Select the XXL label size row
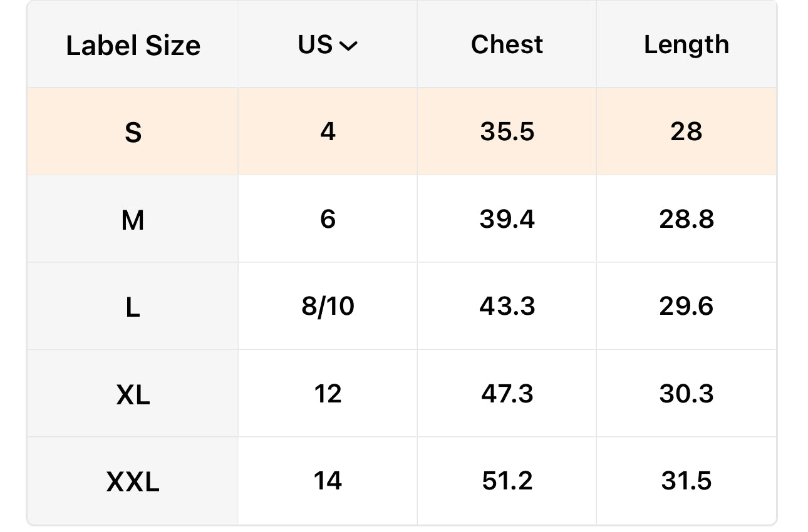 tap(133, 481)
